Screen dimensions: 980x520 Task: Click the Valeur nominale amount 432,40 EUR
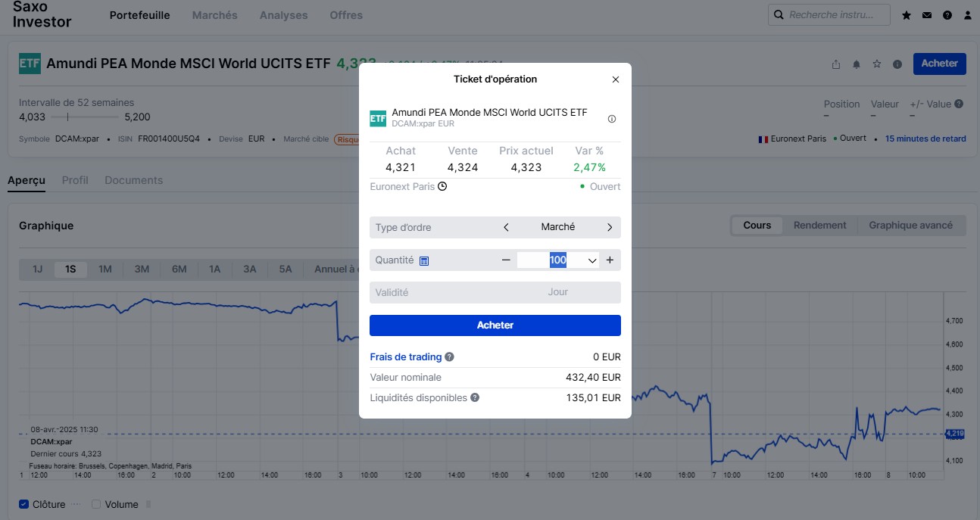coord(593,378)
